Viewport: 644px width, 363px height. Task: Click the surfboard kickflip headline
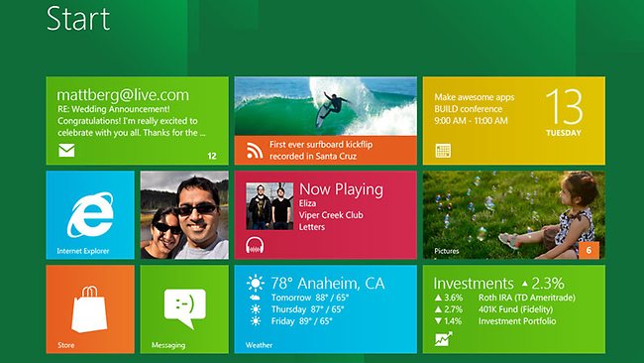[x=321, y=151]
